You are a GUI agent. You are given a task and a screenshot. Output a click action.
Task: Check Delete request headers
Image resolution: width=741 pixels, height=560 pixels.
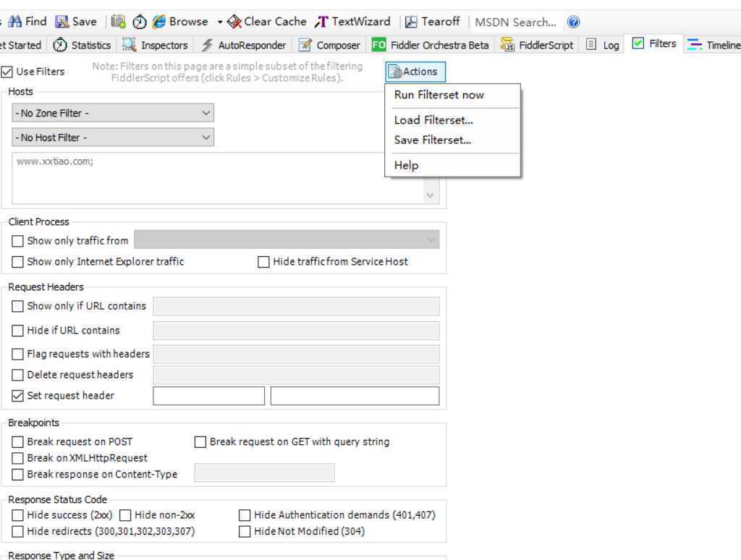pos(17,375)
